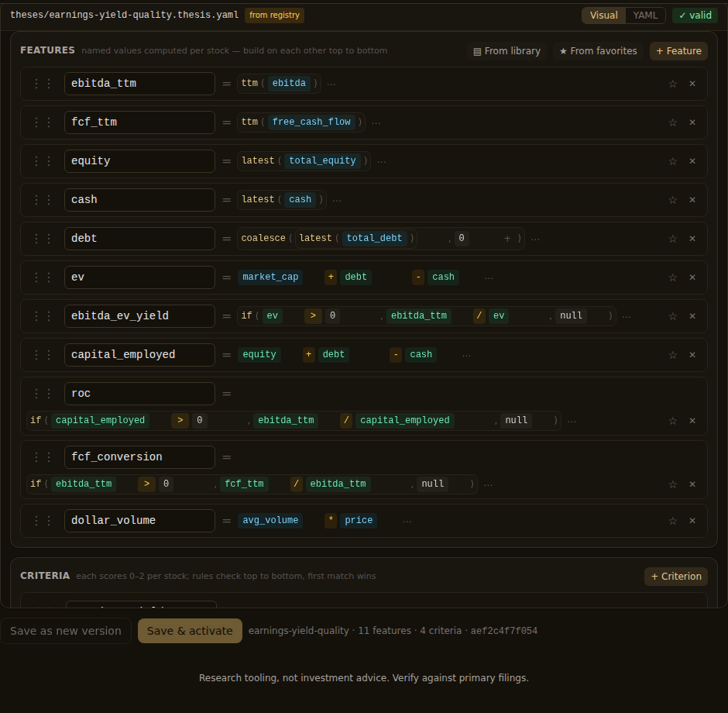Click Save as new version
Screen dimensions: 728x713
click(66, 631)
